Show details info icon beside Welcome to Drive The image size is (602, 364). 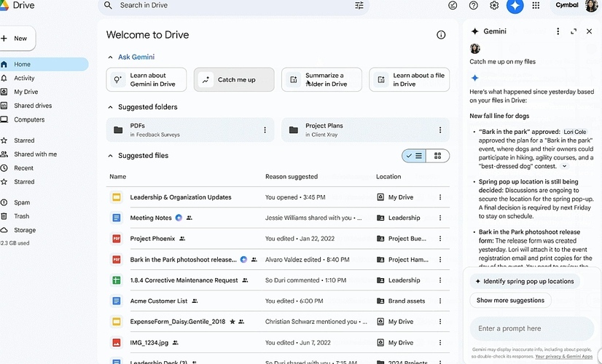click(x=441, y=35)
